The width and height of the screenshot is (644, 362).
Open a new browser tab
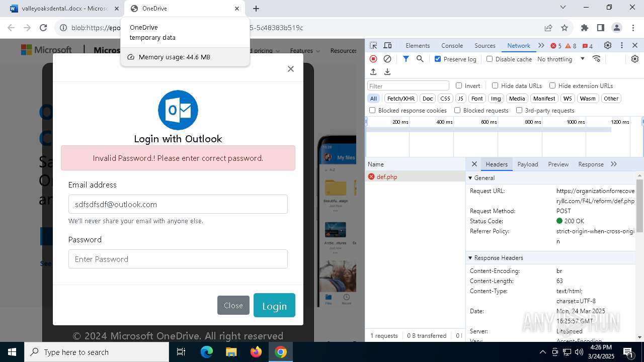256,9
